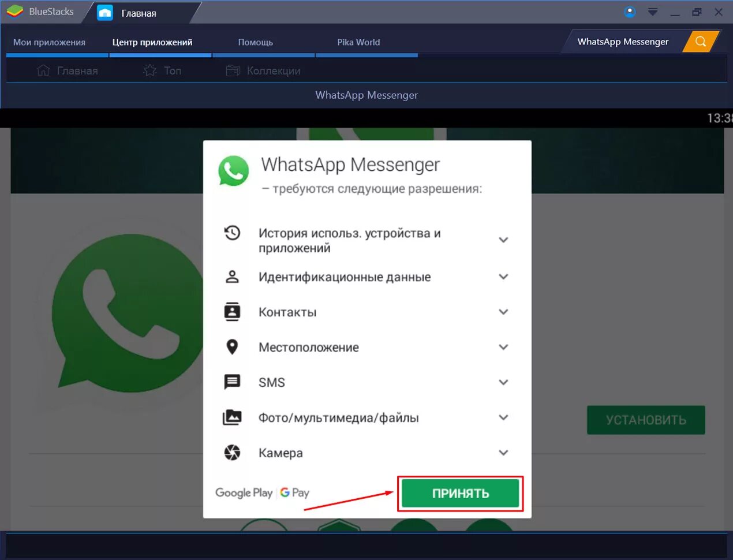
Task: Open the Коллекции section
Action: point(263,71)
